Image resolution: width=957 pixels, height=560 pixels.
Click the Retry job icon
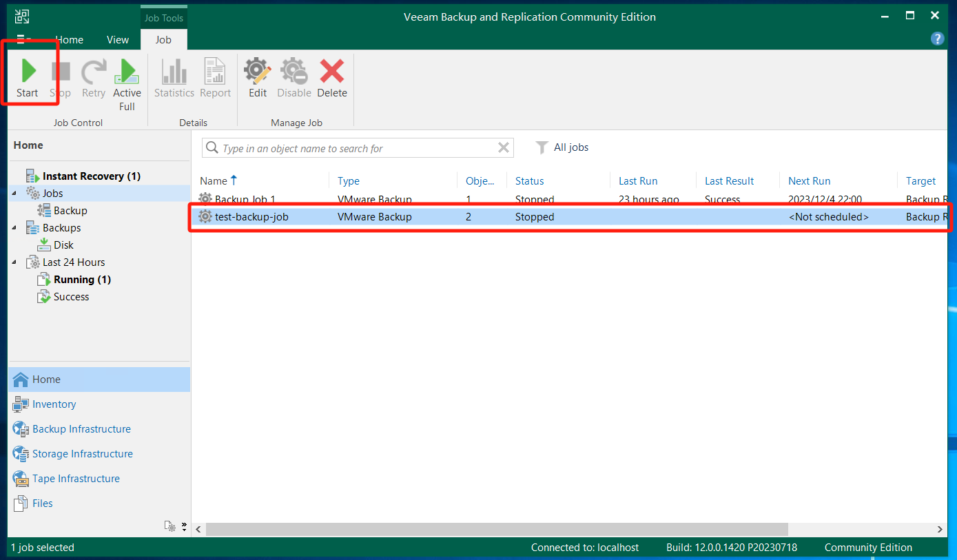(94, 78)
